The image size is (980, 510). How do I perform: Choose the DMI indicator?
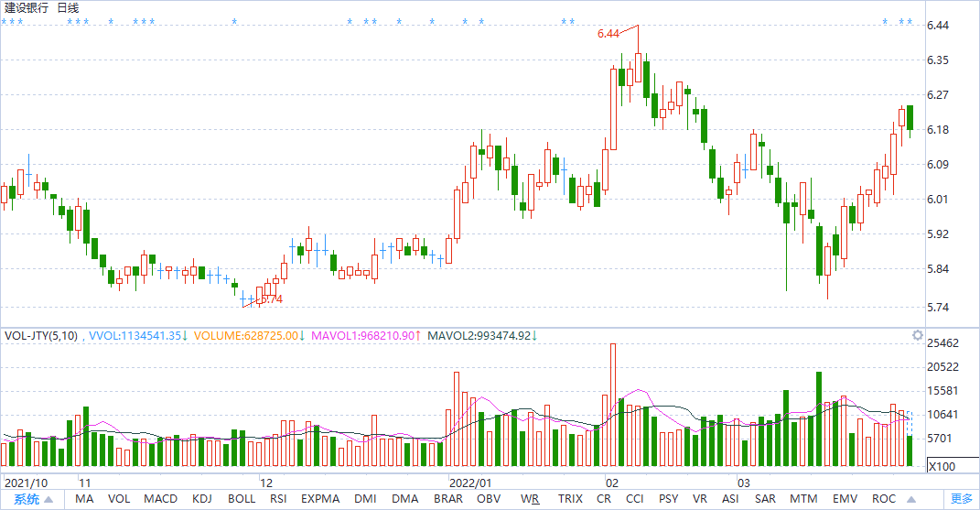[x=365, y=499]
